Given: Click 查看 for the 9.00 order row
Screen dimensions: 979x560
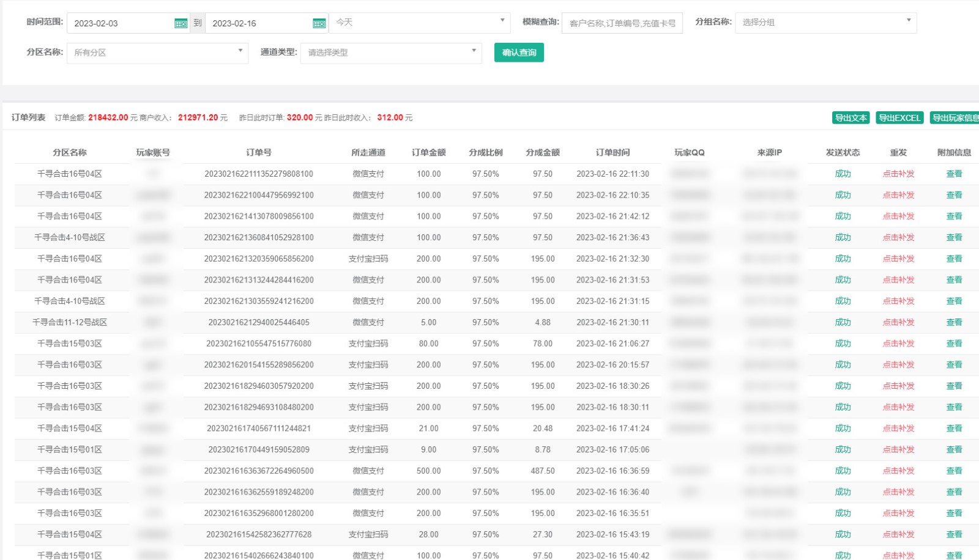Looking at the screenshot, I should tap(954, 450).
